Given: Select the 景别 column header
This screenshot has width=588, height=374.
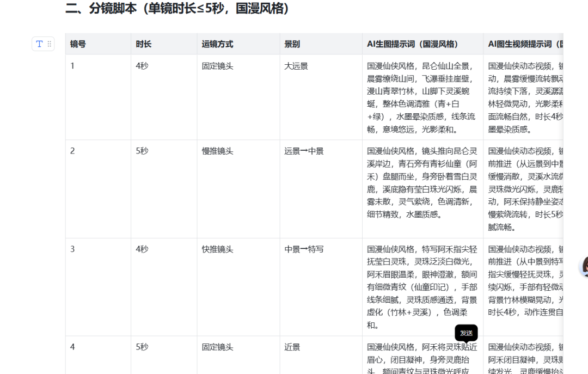Looking at the screenshot, I should (292, 44).
